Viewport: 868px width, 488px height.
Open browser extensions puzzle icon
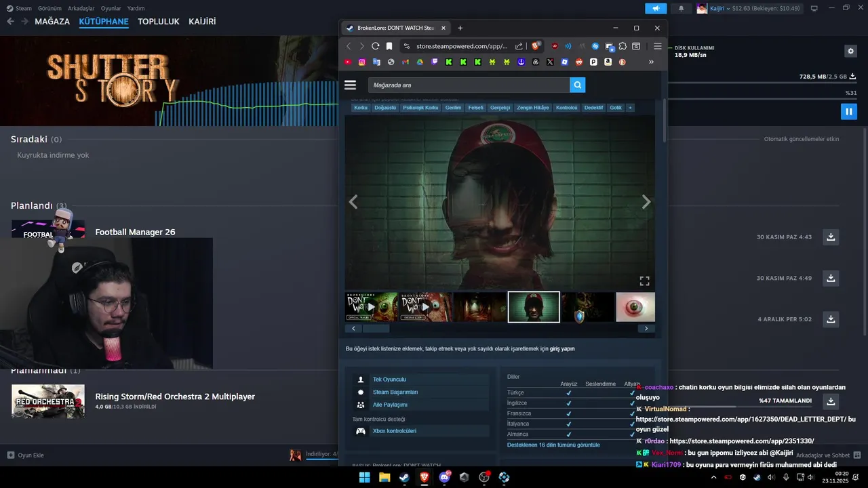pos(623,46)
